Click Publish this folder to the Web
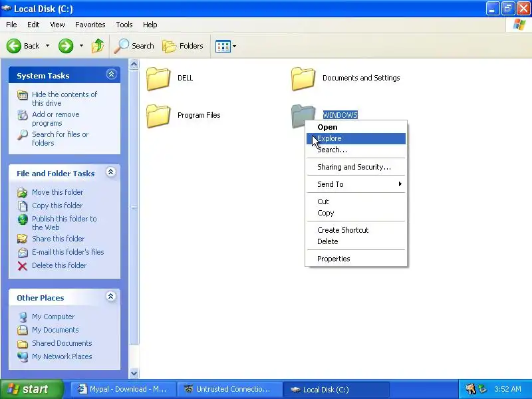 (x=64, y=223)
